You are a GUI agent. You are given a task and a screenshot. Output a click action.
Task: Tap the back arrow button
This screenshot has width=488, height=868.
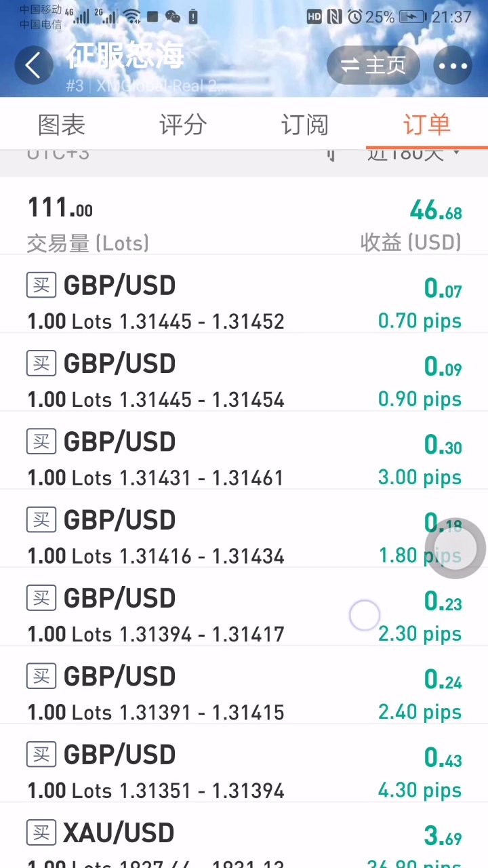coord(33,65)
